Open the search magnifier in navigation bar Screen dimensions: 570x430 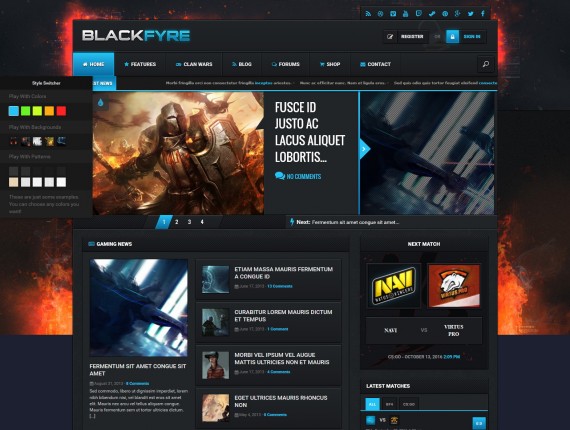[x=486, y=64]
